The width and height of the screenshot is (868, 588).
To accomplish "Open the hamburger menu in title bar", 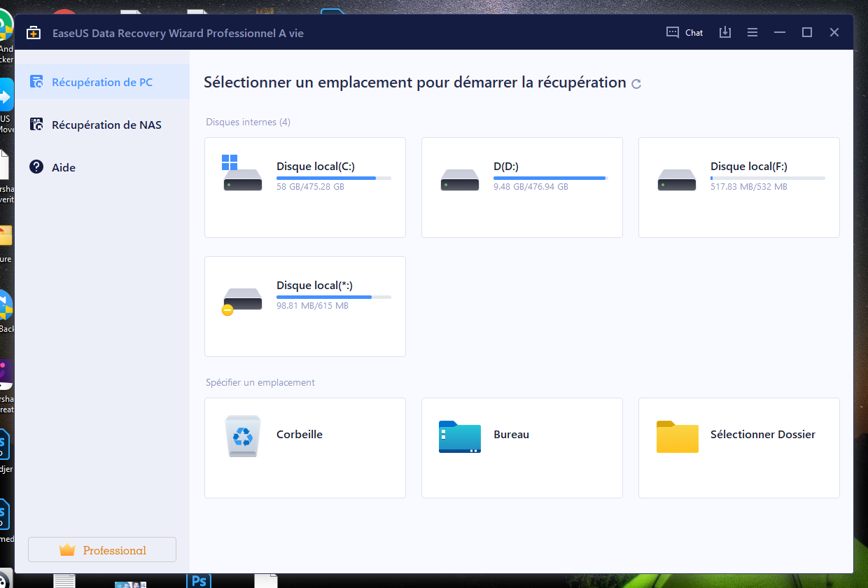I will [x=752, y=32].
